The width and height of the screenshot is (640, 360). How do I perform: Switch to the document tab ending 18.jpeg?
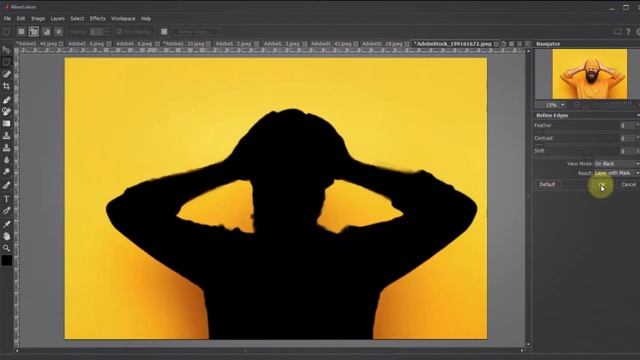pyautogui.click(x=382, y=44)
